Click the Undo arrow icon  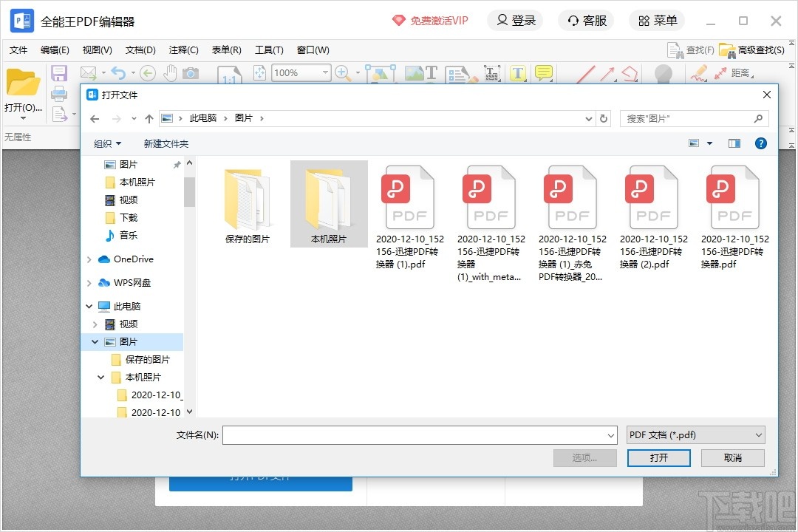point(118,73)
